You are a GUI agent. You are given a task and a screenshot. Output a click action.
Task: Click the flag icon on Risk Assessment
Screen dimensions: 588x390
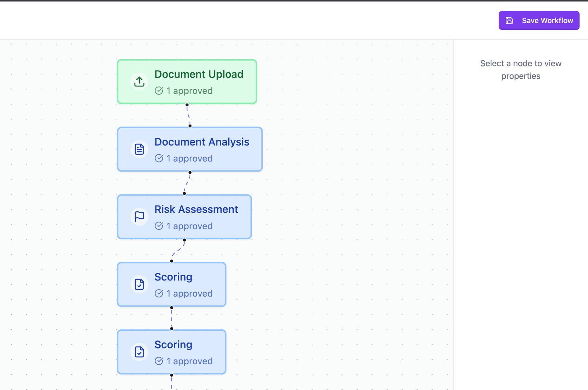coord(139,217)
